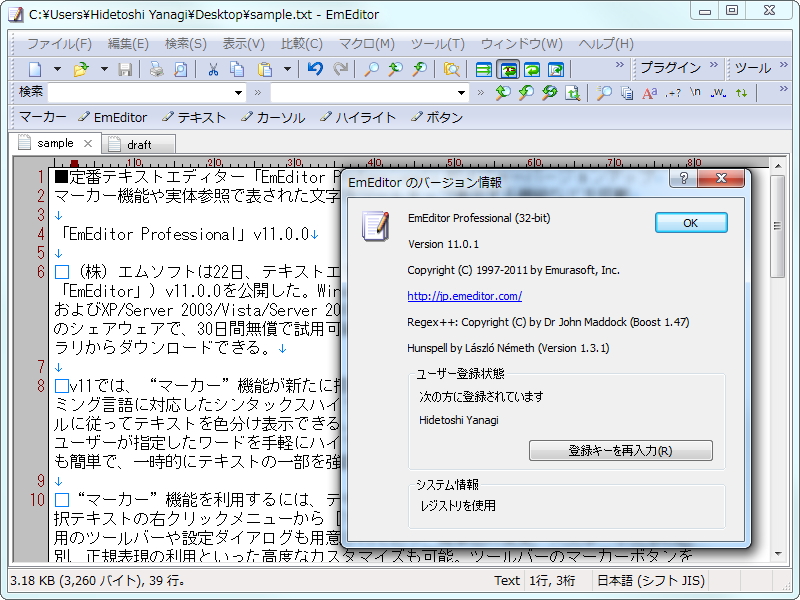
Task: Switch to the draft tab
Action: click(x=140, y=143)
